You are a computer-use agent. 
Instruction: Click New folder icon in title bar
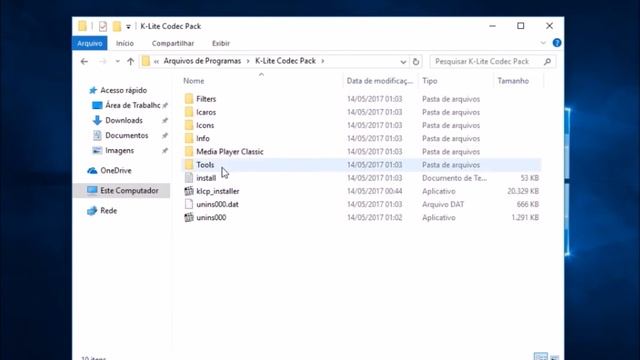[117, 26]
